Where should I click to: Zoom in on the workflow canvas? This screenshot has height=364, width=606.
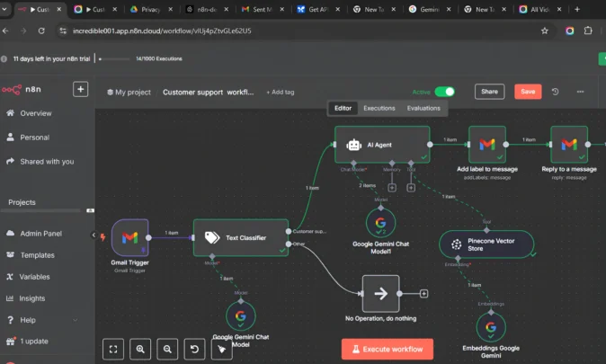[141, 349]
